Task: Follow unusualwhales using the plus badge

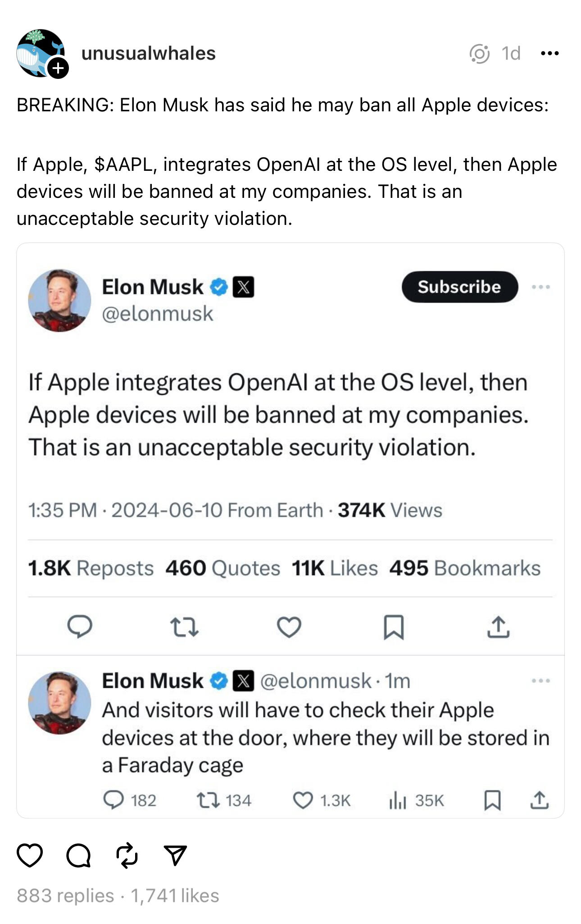Action: pyautogui.click(x=58, y=68)
